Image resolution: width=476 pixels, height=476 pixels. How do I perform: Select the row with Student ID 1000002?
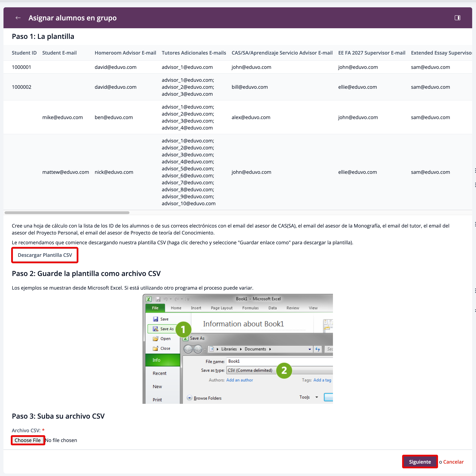[x=22, y=87]
